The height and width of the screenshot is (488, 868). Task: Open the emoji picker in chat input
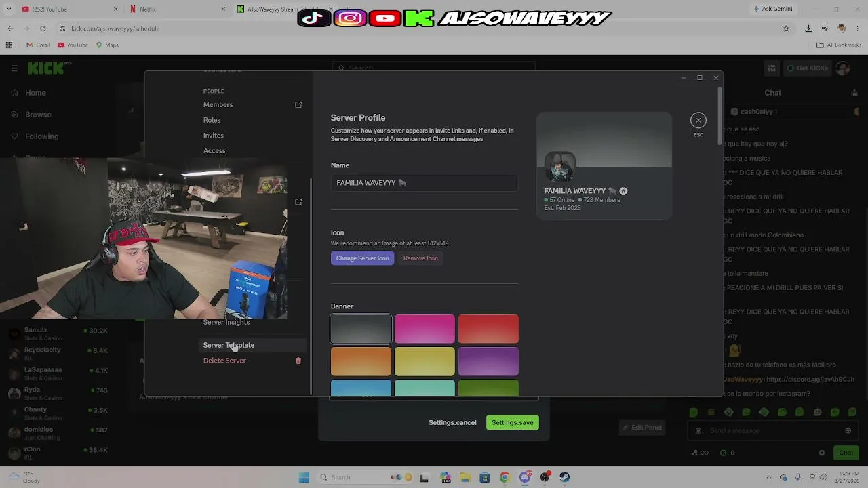pyautogui.click(x=848, y=431)
